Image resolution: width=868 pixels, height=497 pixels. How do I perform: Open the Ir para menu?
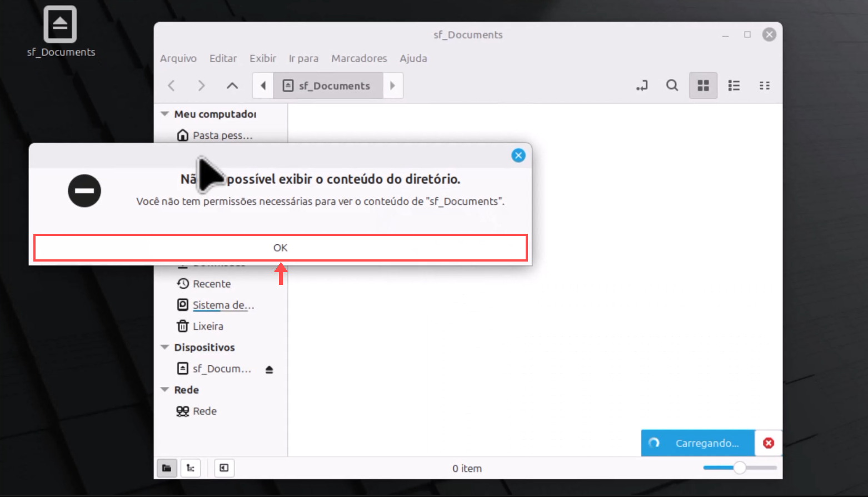coord(303,58)
